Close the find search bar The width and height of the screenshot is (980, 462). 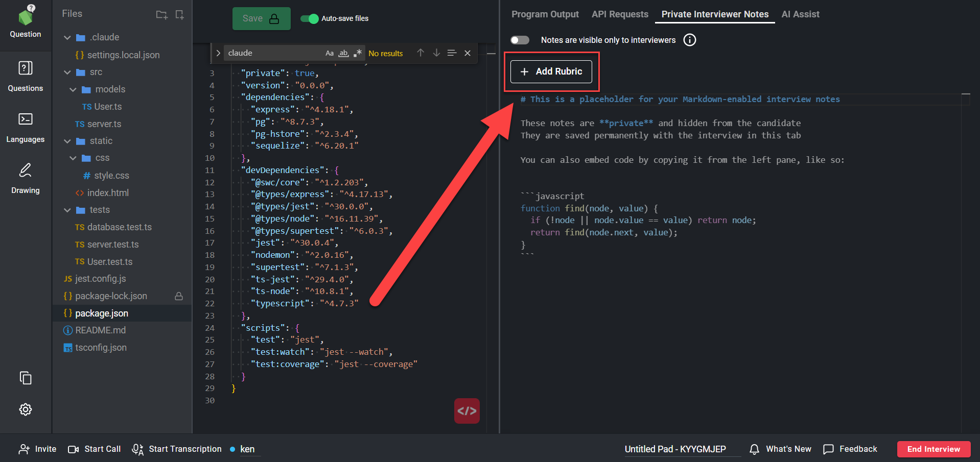tap(468, 53)
